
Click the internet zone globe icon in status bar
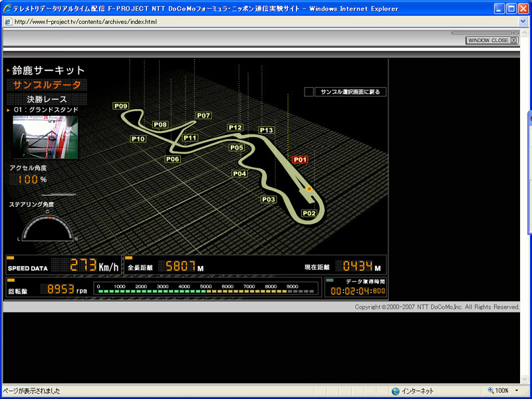coord(396,391)
